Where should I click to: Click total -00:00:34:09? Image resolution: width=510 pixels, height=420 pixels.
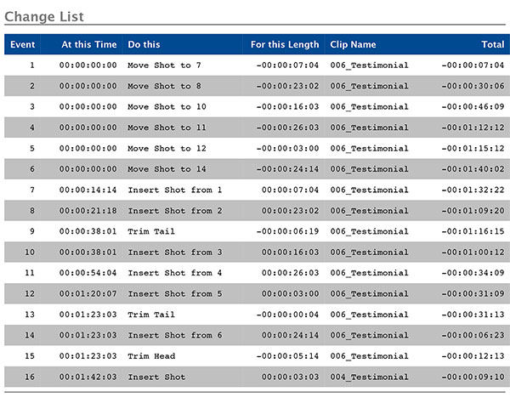[x=473, y=273]
